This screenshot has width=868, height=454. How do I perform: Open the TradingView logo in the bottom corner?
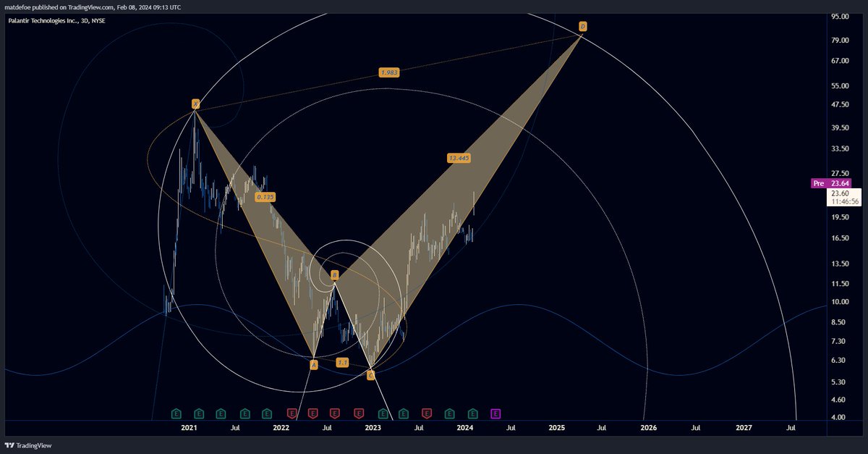(x=28, y=445)
